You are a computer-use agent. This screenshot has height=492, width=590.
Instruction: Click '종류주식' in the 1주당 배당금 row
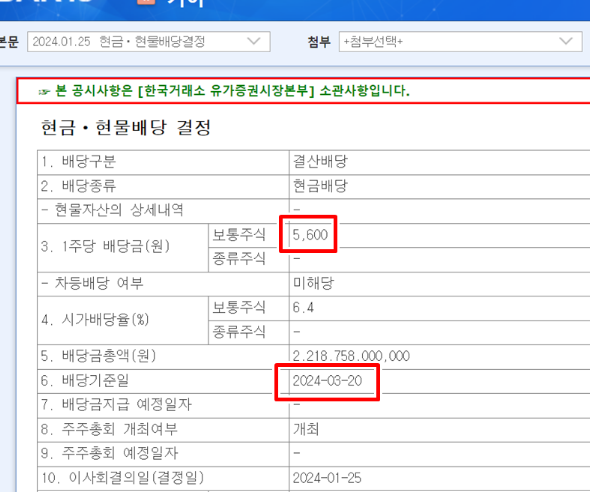[239, 259]
